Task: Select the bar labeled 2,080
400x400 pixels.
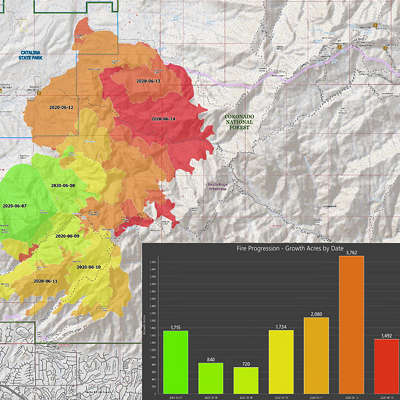Action: click(x=316, y=356)
